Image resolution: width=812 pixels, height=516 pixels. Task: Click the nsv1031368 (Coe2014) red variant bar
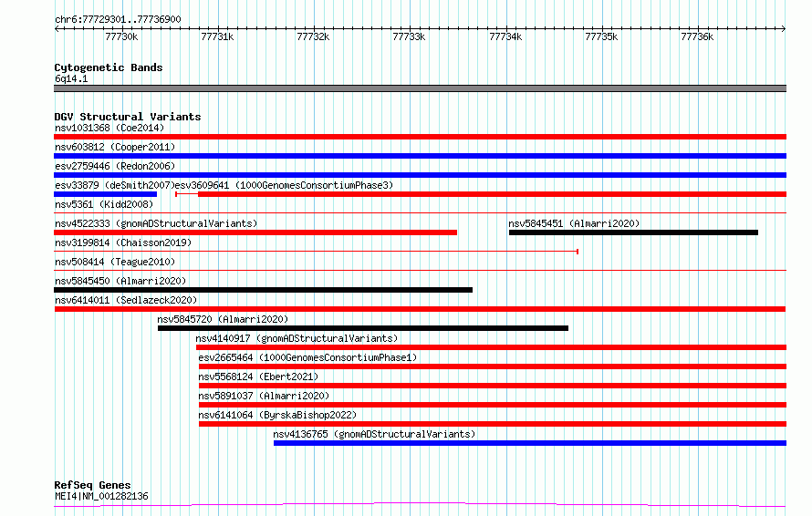[x=420, y=137]
